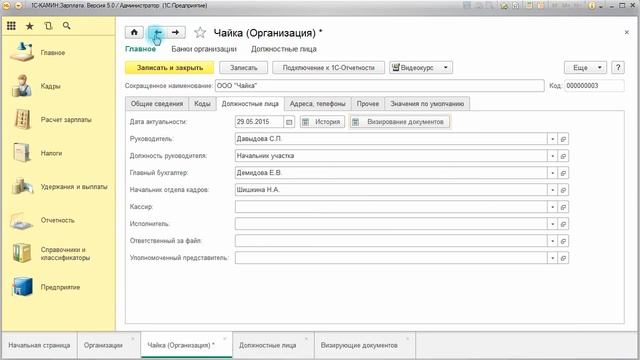Expand the Руководитель dropdown list
640x360 pixels.
pos(553,139)
